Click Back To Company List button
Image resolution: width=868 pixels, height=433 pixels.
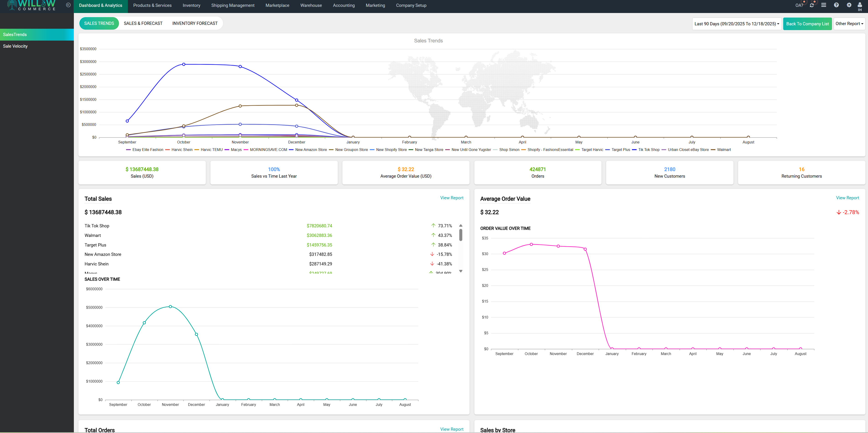click(807, 23)
